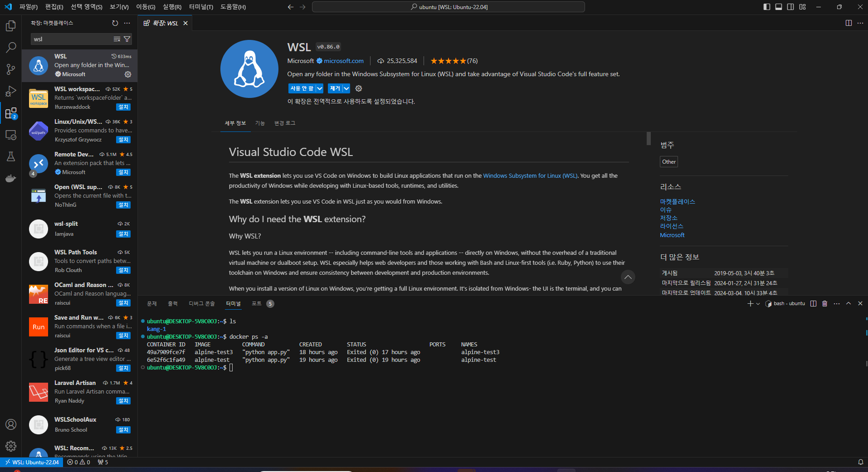The height and width of the screenshot is (472, 868).
Task: Split the terminal panel
Action: coord(814,304)
